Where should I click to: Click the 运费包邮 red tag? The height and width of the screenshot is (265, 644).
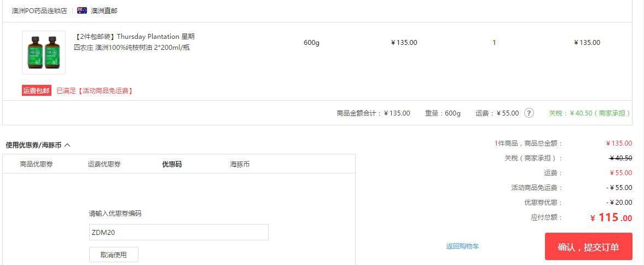point(37,91)
